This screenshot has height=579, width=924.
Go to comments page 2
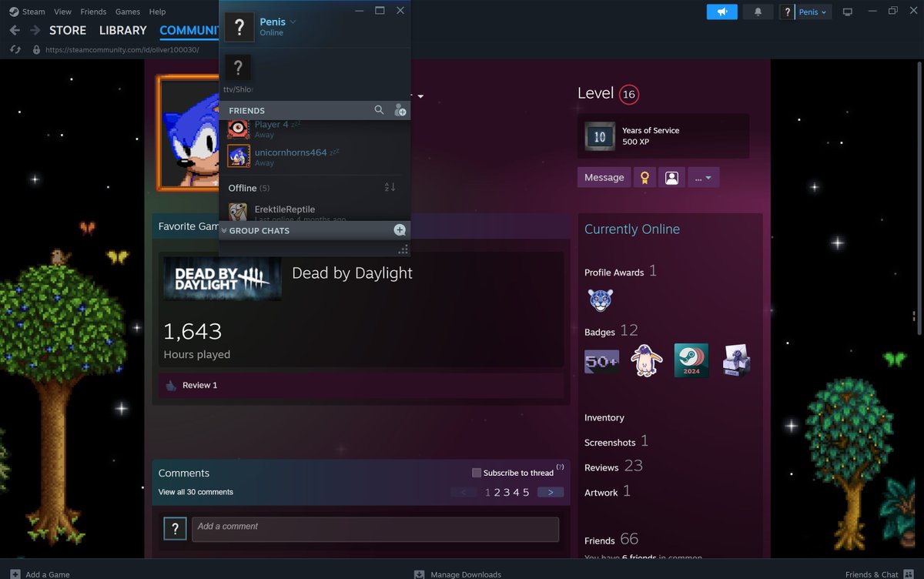[497, 493]
